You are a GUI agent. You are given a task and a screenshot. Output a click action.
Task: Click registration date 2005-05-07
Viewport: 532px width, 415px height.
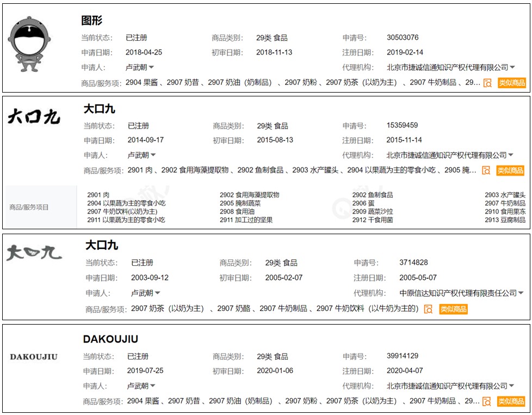pos(418,277)
